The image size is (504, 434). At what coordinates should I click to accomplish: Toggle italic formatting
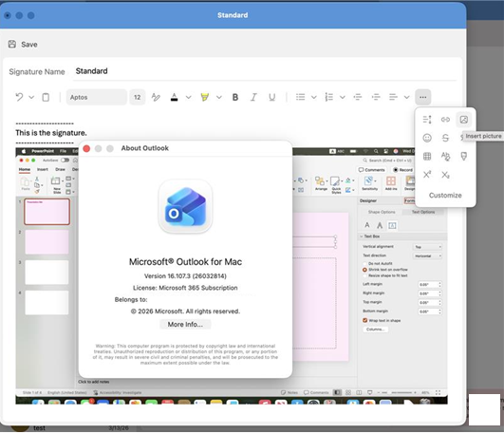pos(253,97)
